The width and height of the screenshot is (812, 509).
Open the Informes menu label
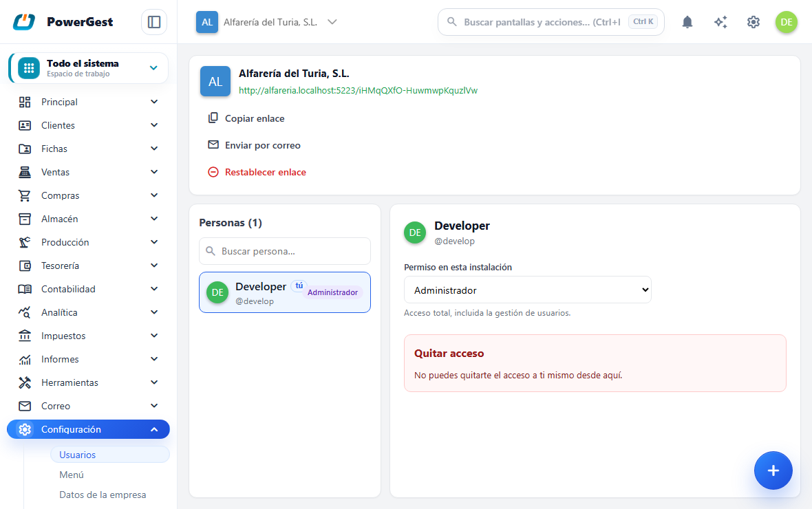(x=60, y=359)
